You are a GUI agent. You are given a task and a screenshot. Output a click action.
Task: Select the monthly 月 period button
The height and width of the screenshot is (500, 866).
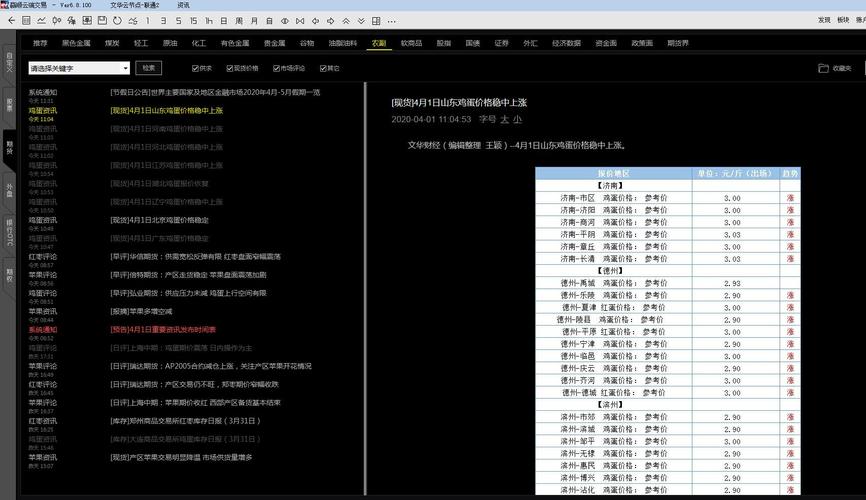point(254,20)
